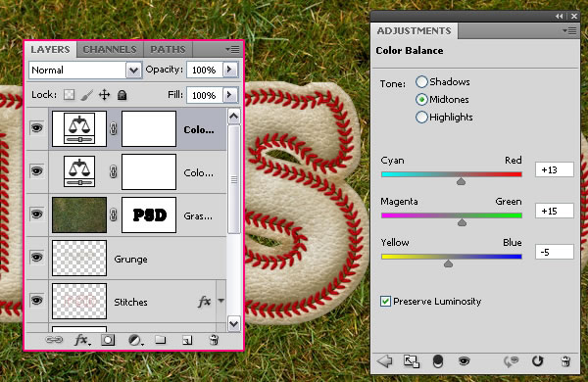Lock all with the padlock icon
This screenshot has width=588, height=382.
click(x=122, y=95)
